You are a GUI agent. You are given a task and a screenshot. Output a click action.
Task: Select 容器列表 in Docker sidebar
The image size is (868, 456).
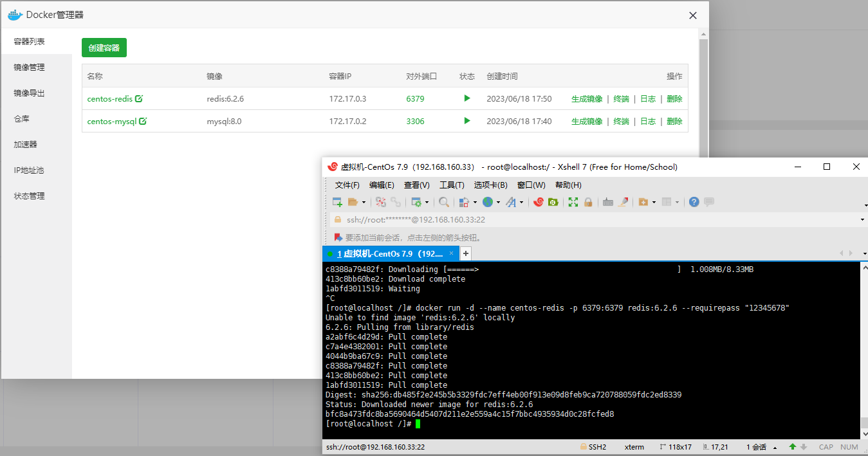37,41
